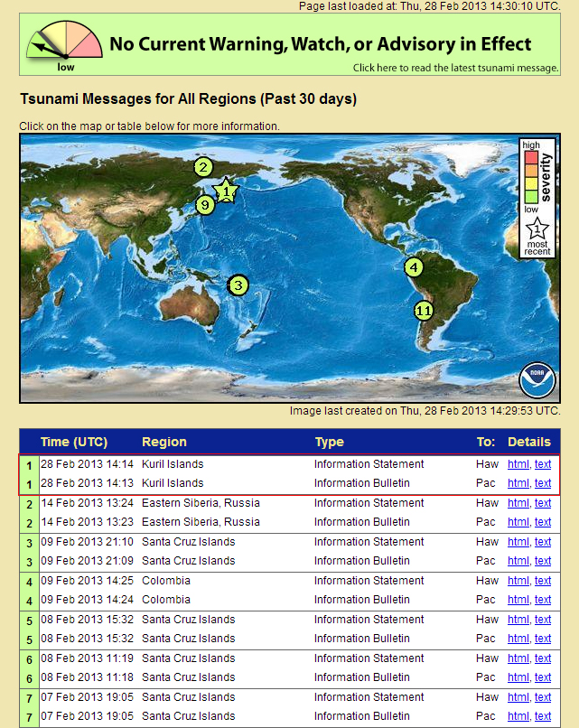Select map marker 4 near Colombia

pos(414,267)
